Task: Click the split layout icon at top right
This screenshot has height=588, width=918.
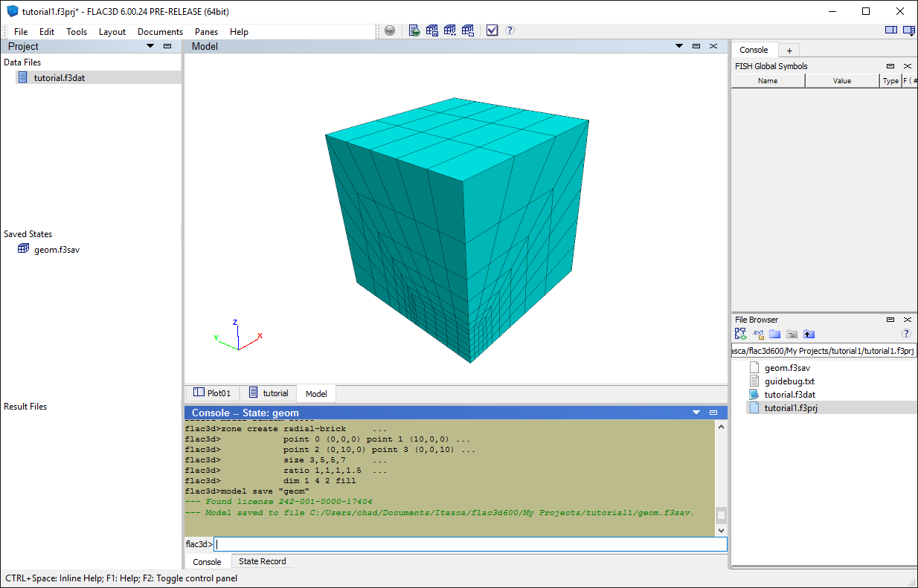Action: click(891, 30)
